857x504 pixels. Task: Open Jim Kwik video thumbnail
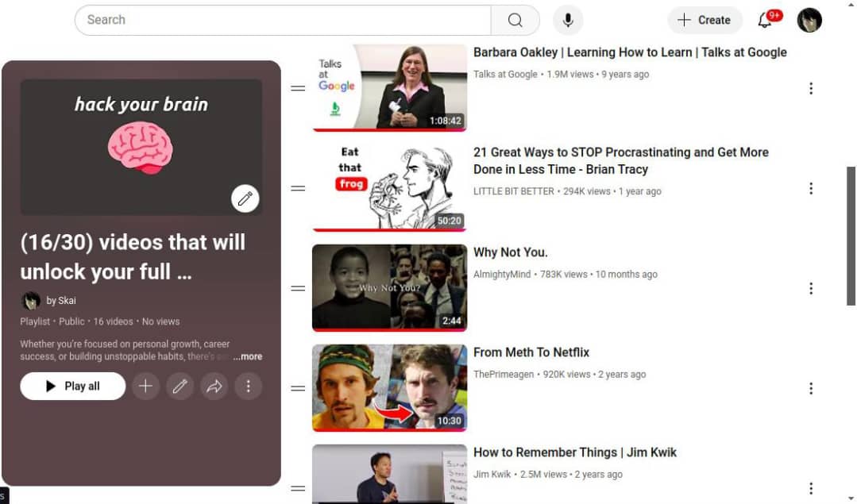click(389, 474)
